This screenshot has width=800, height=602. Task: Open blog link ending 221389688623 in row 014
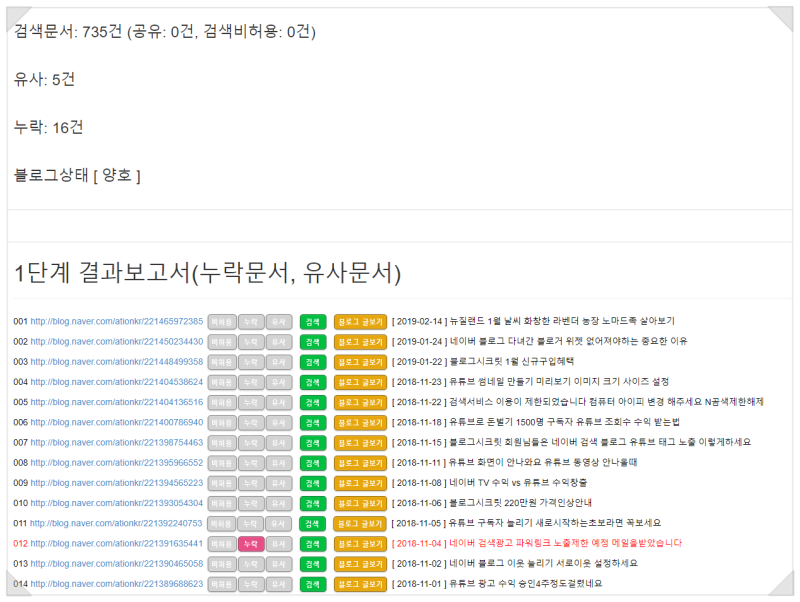116,584
